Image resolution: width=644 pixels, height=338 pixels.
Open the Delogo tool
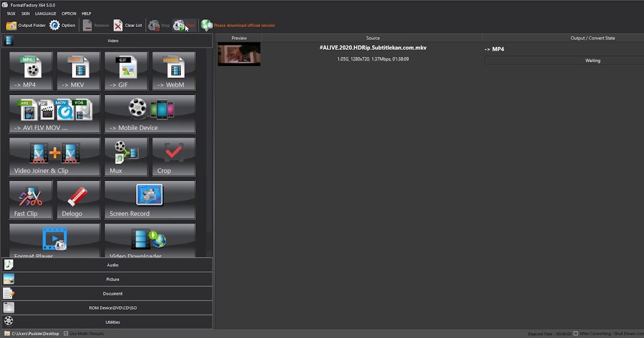pos(78,200)
